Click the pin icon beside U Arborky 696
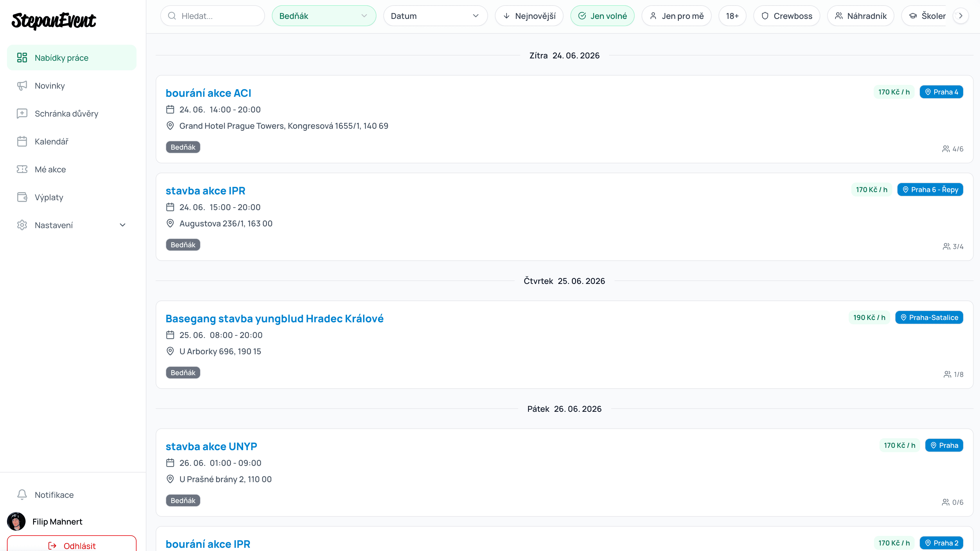 click(170, 352)
